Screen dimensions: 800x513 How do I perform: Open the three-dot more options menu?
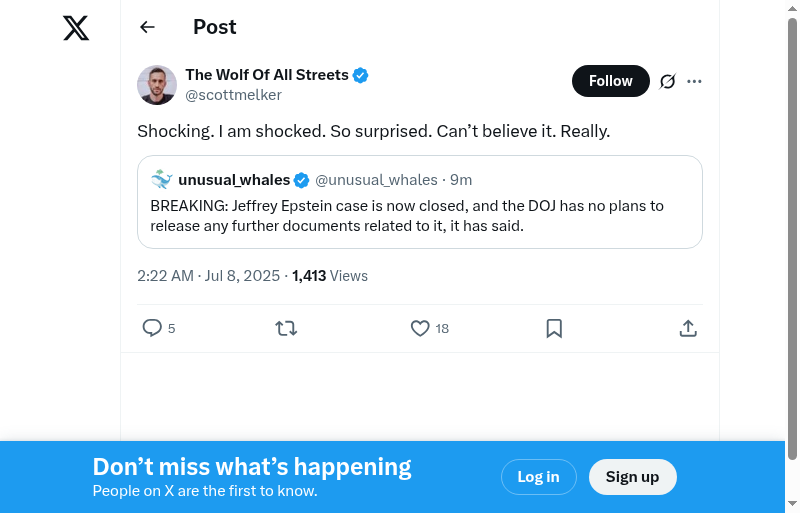(695, 81)
